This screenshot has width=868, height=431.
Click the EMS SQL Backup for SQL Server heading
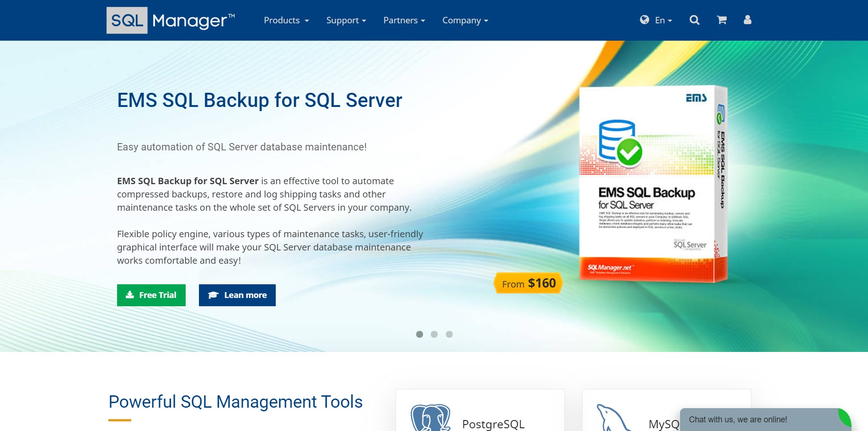[x=260, y=100]
